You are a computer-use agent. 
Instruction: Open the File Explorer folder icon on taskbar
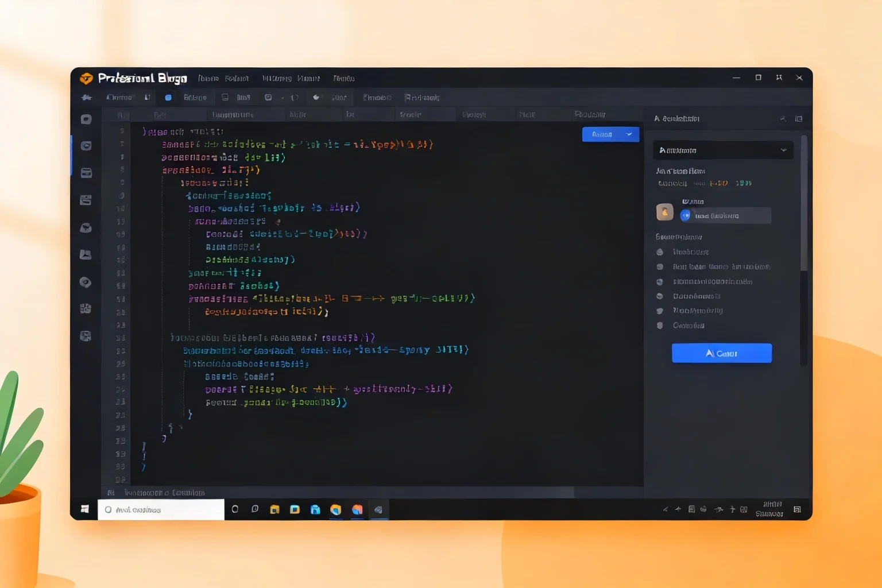[274, 509]
